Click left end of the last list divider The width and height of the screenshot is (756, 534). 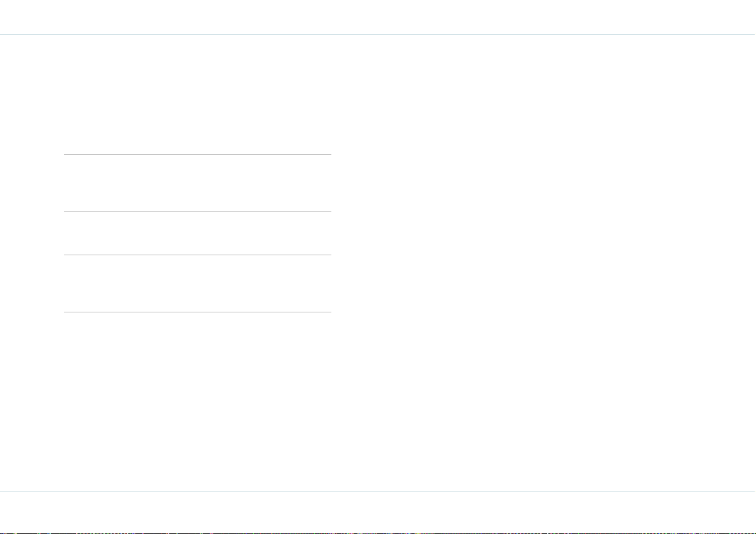pyautogui.click(x=66, y=312)
